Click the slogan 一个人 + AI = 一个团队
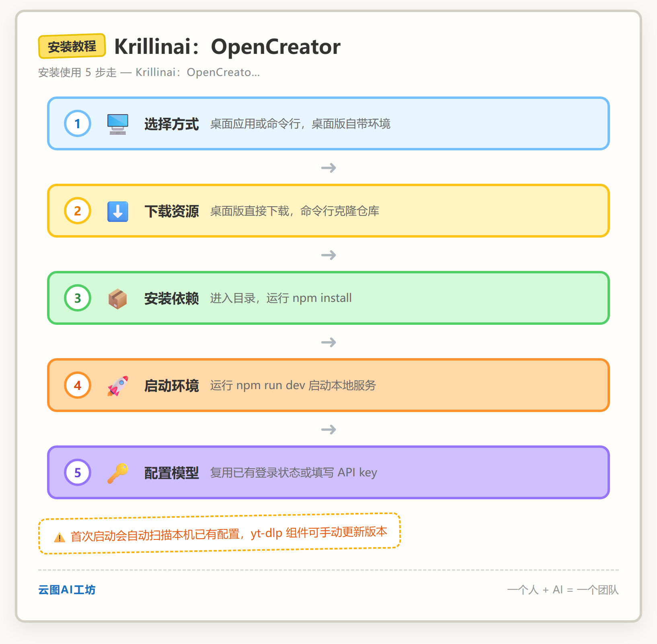Image resolution: width=657 pixels, height=644 pixels. coord(563,590)
